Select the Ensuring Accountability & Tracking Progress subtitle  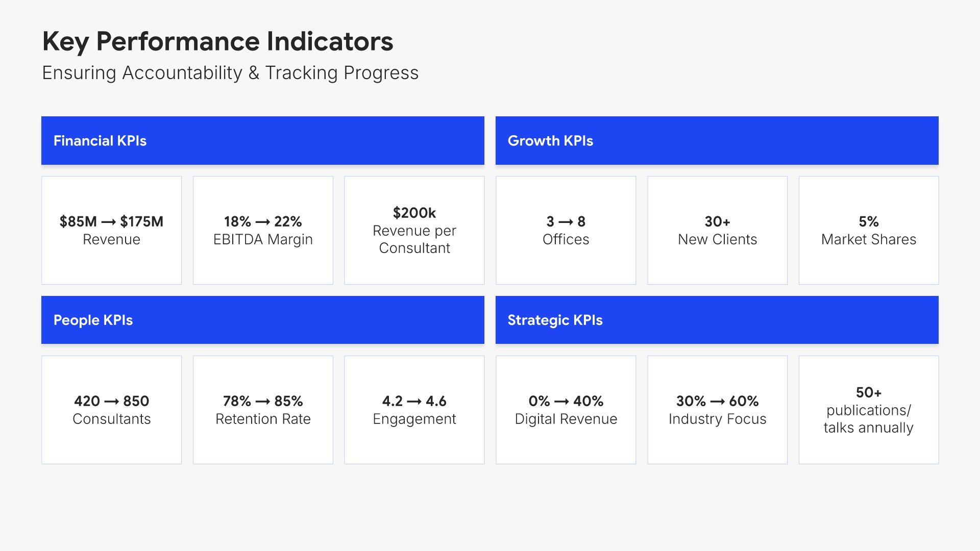click(230, 73)
